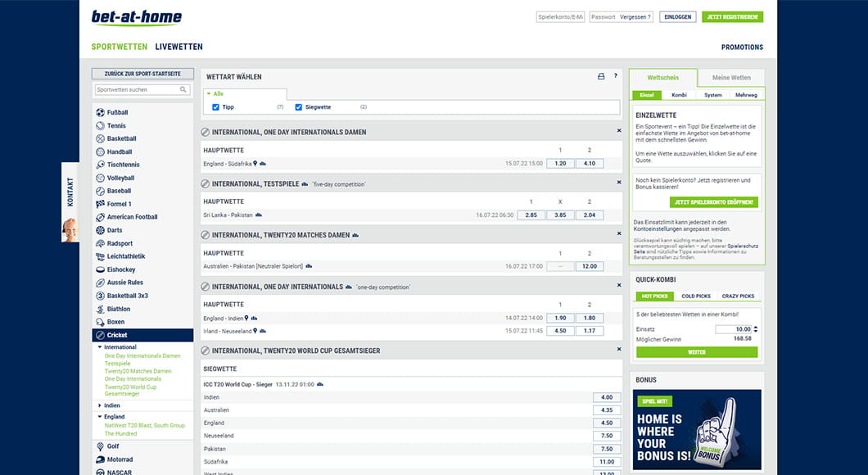Screen dimensions: 868x475
Task: Click the search magnifier icon
Action: [x=183, y=90]
